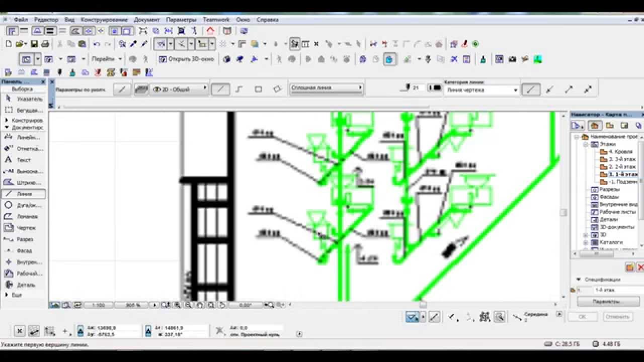
Task: Open the Вид menu
Action: pyautogui.click(x=69, y=20)
